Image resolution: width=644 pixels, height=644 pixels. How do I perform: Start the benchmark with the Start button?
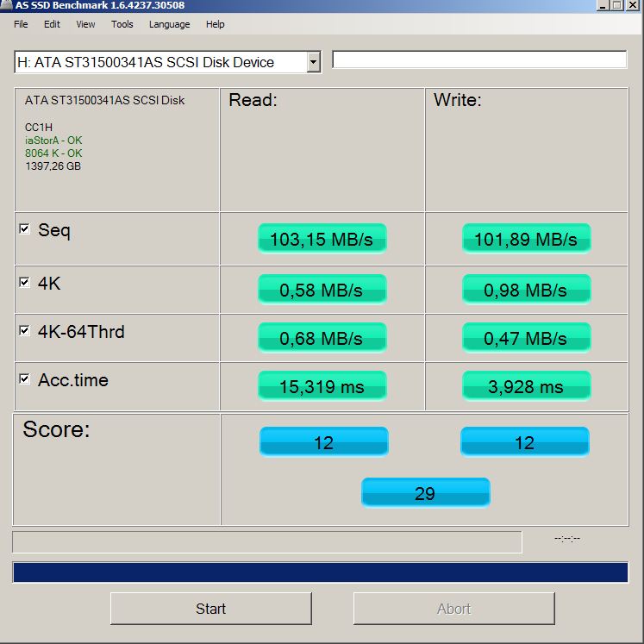coord(210,609)
